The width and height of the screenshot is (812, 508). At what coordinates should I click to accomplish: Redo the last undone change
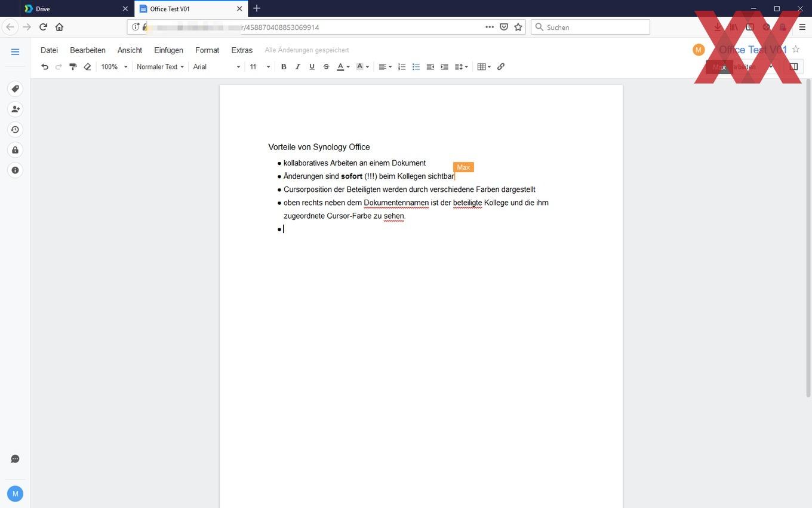[59, 67]
